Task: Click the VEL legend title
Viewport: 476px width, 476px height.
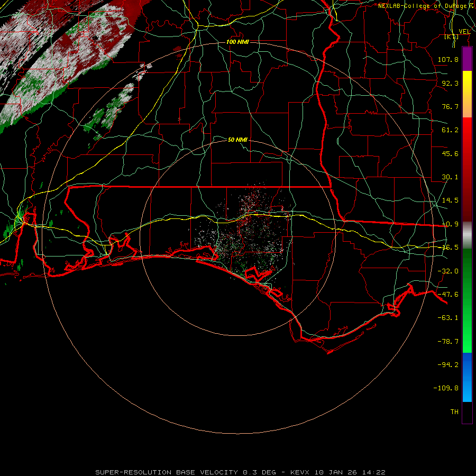Action: click(x=464, y=31)
